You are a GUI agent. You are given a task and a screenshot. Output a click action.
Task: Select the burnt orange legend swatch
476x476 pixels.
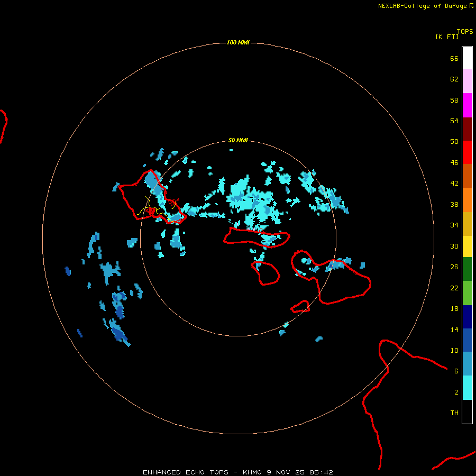[467, 176]
